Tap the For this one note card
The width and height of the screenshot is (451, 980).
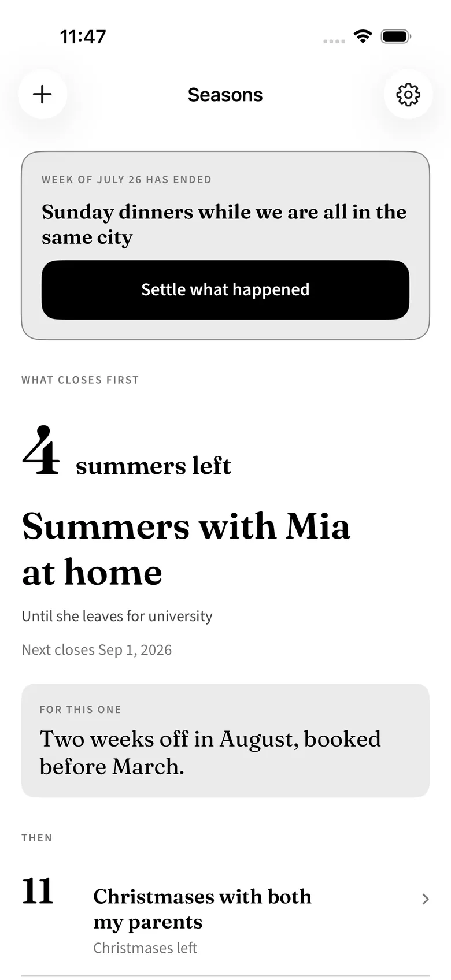point(226,741)
